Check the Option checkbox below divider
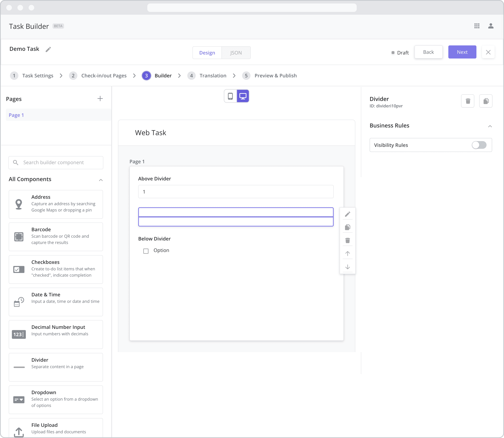The width and height of the screenshot is (504, 438). (146, 251)
